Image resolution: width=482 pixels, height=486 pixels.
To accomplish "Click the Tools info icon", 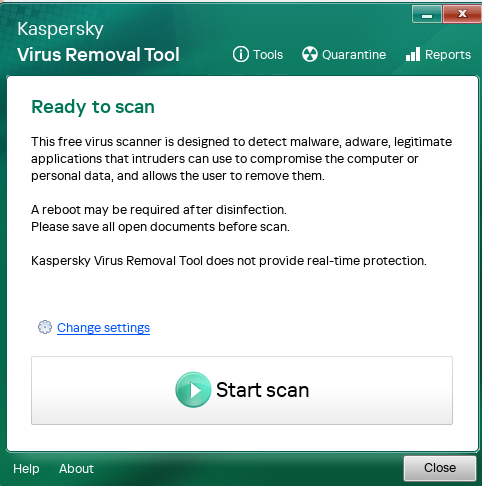I will (x=241, y=54).
